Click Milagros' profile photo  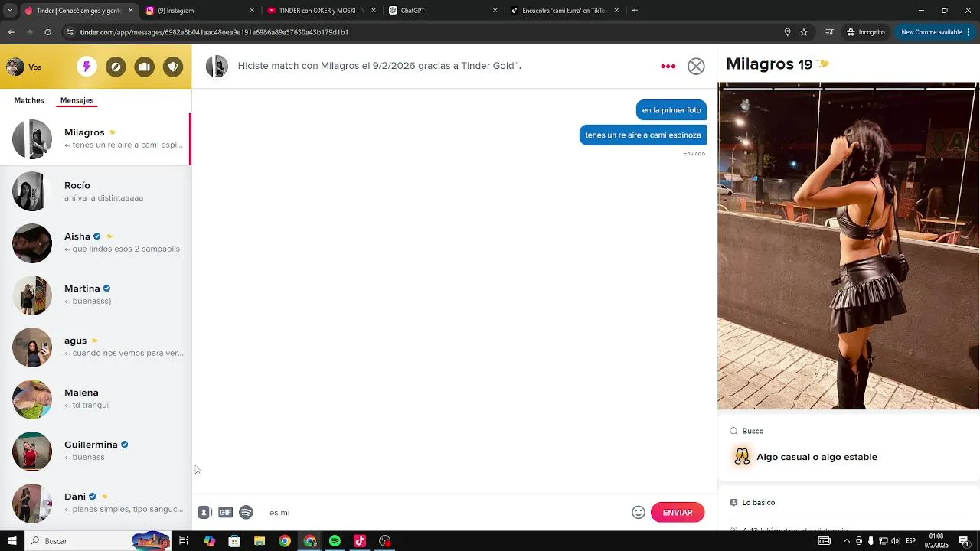coord(848,246)
